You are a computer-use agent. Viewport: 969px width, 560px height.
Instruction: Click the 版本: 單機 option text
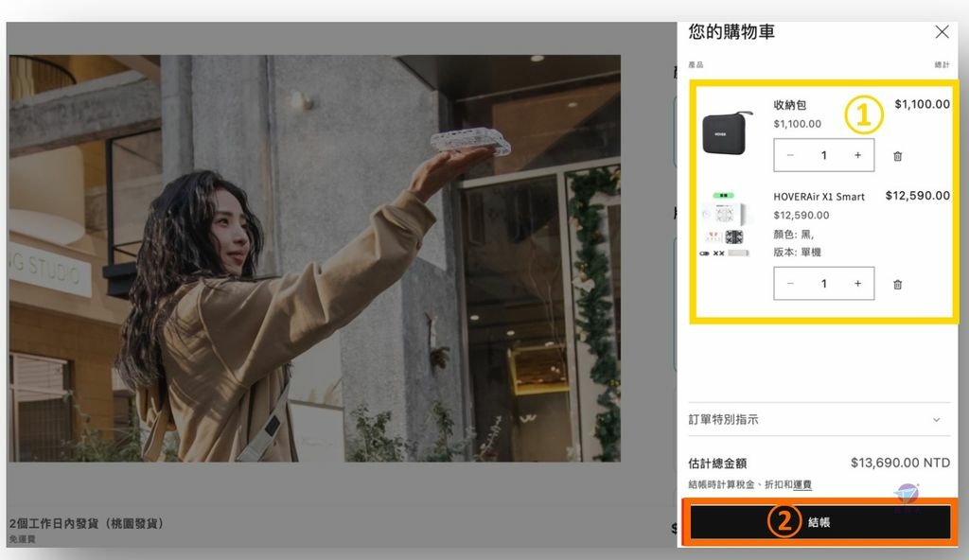(797, 253)
